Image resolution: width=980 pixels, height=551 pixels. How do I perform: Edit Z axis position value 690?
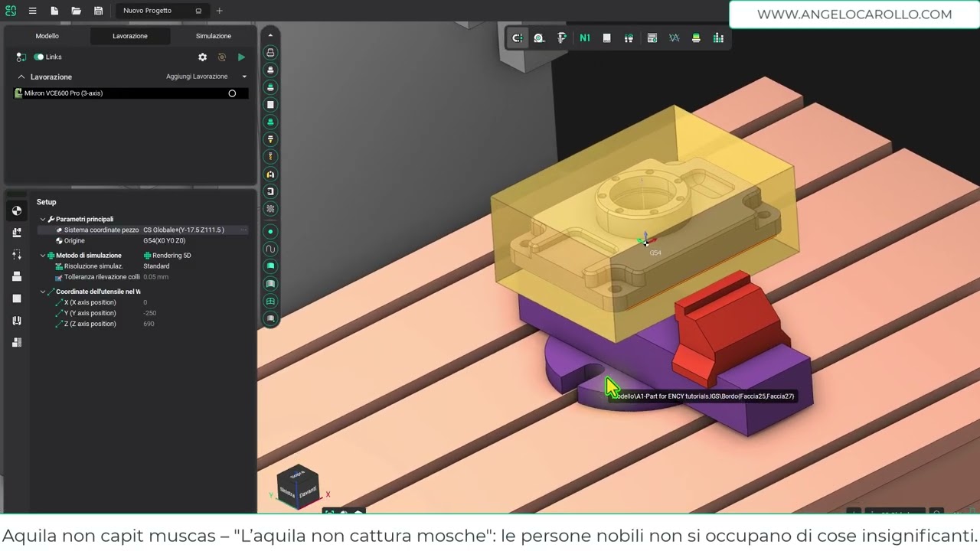click(x=149, y=324)
